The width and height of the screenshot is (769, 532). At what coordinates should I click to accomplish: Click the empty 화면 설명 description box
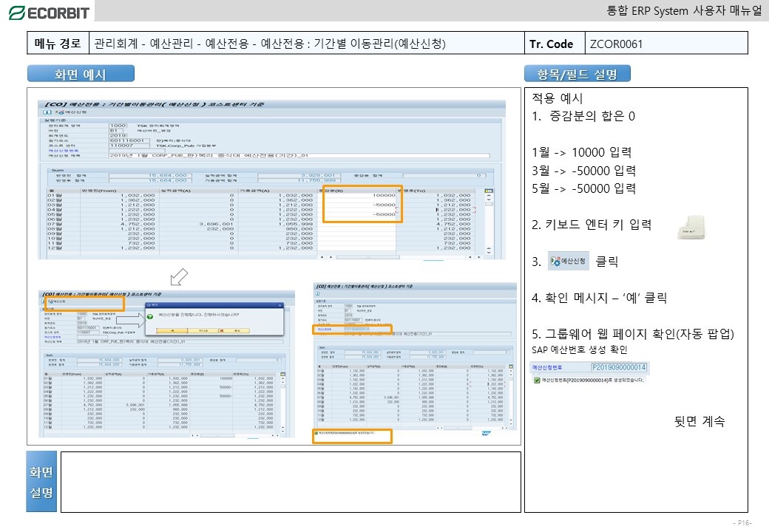tap(291, 482)
